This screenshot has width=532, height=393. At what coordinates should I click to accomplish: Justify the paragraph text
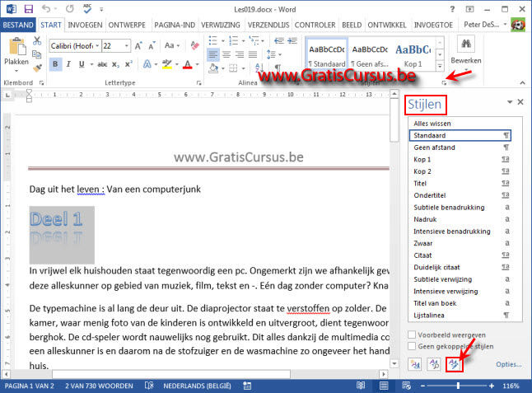coord(253,54)
